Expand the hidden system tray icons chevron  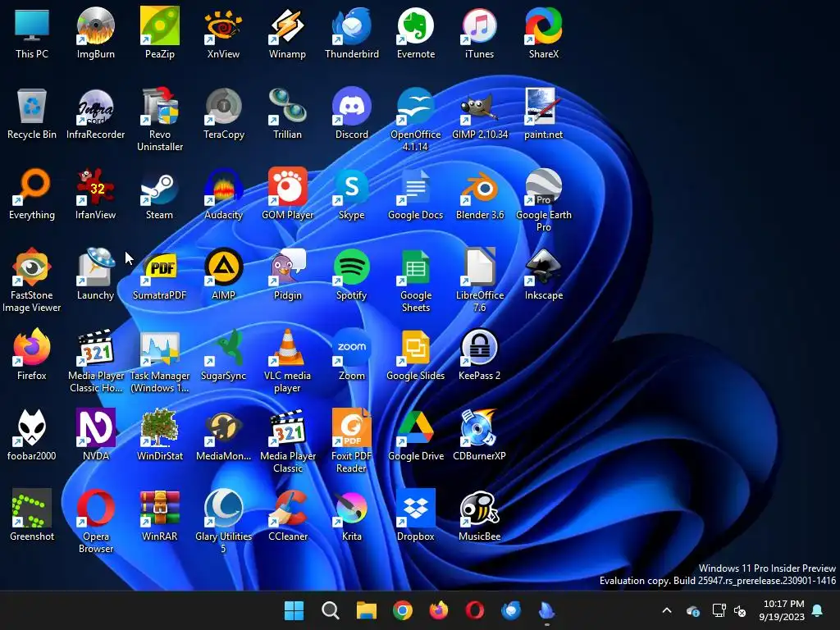[x=667, y=610]
